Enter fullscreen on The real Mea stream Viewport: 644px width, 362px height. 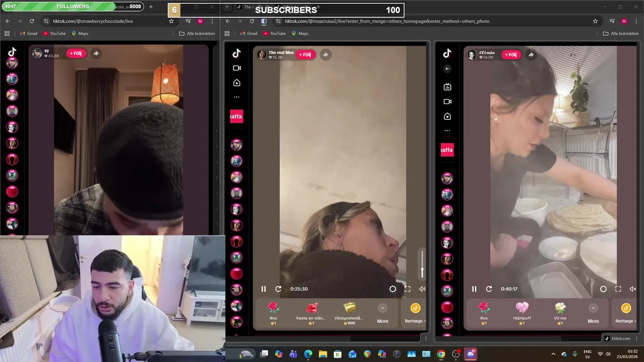pyautogui.click(x=408, y=289)
